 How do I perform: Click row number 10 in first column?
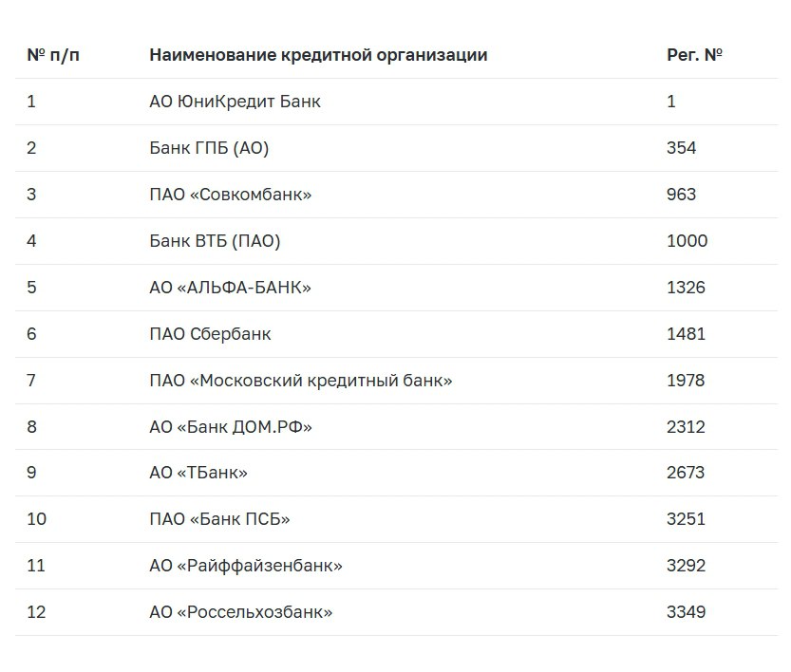pyautogui.click(x=37, y=519)
